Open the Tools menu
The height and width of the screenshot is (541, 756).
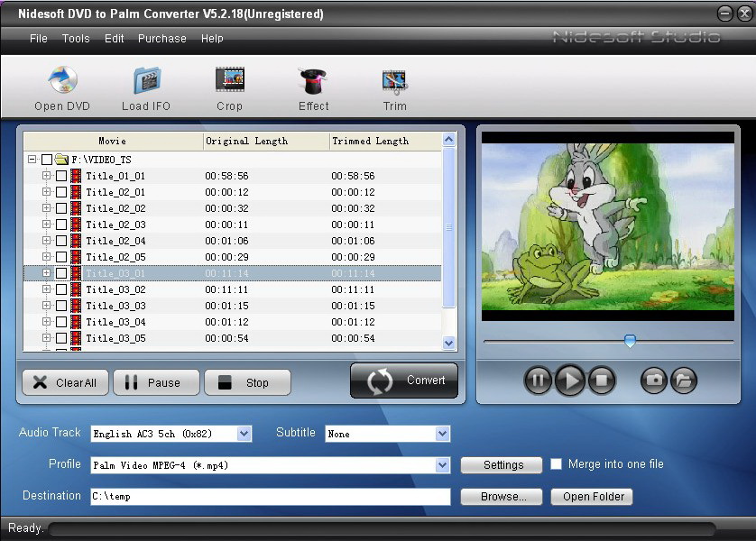pos(76,39)
